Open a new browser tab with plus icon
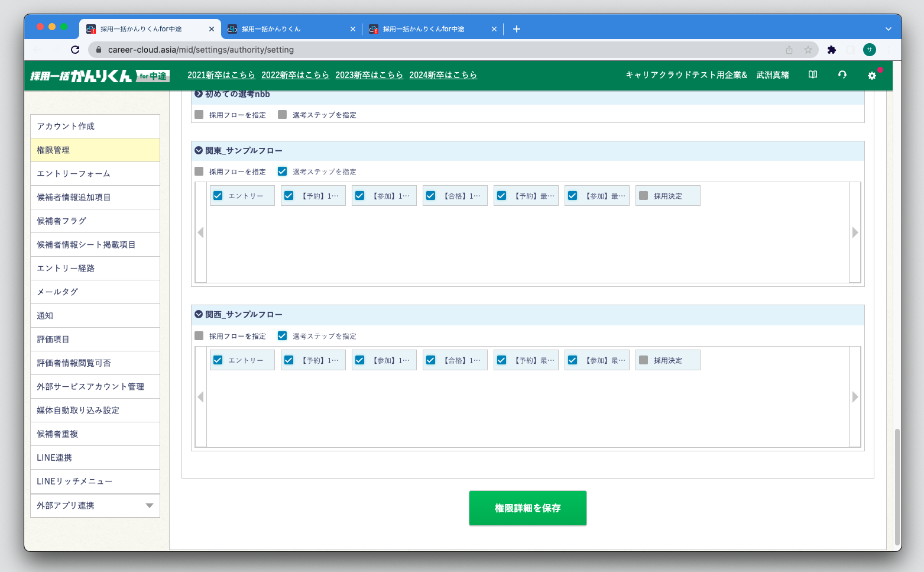Screen dimensions: 924x572 pos(516,29)
